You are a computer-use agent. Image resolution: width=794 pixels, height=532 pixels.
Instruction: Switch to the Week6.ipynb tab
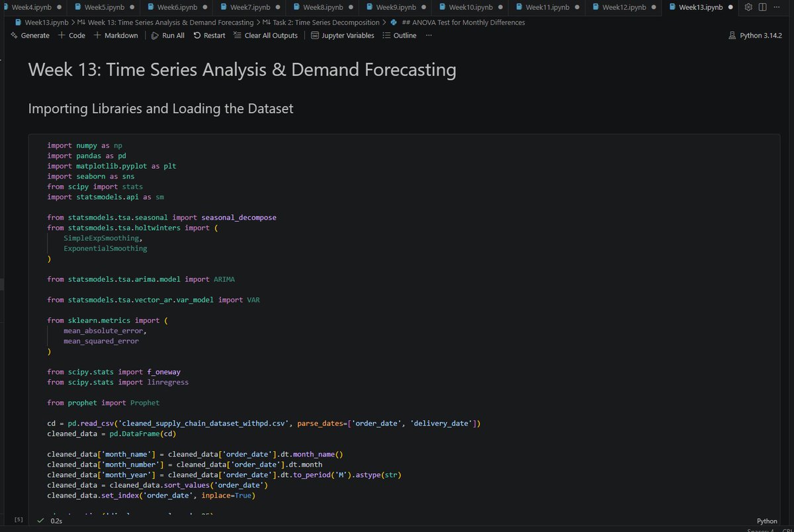point(177,7)
